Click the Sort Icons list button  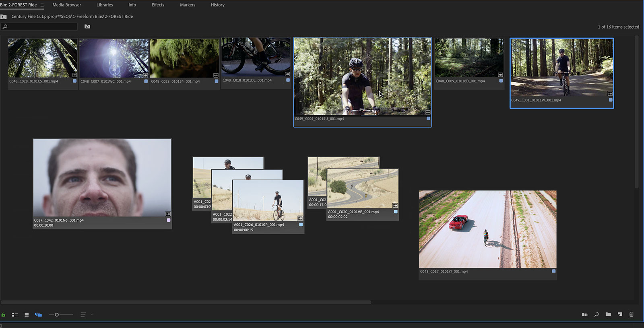click(x=83, y=315)
